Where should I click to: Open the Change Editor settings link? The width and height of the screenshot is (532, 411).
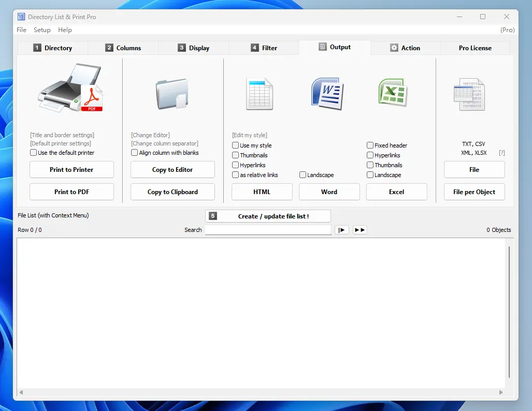[150, 135]
